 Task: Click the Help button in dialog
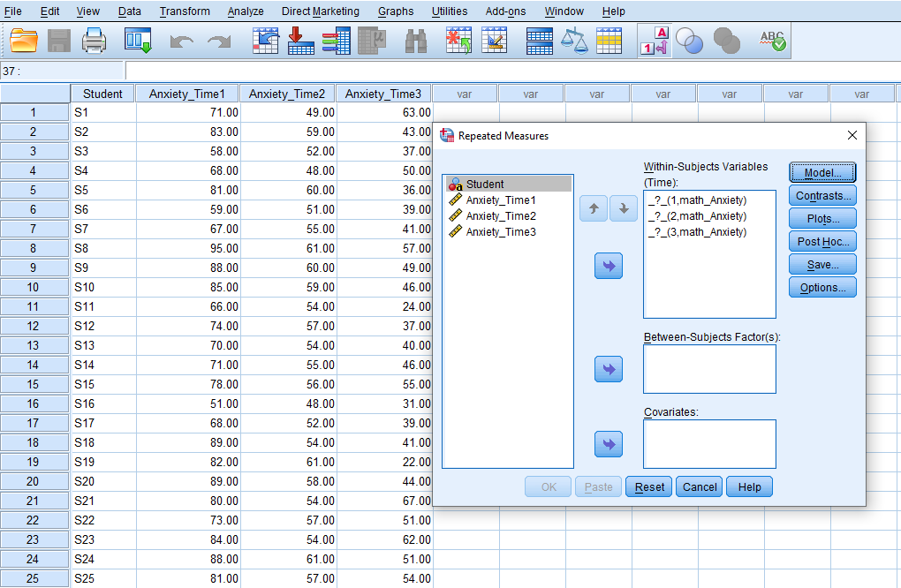point(749,486)
